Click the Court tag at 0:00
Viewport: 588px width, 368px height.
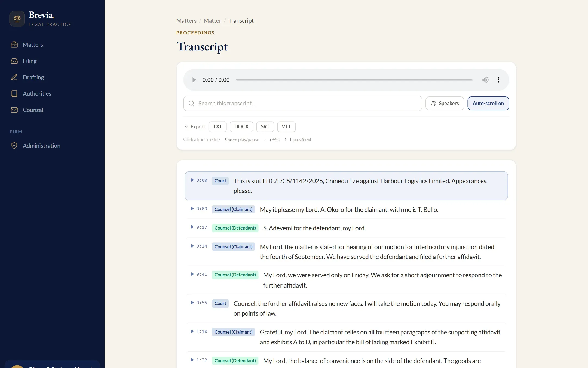(220, 181)
